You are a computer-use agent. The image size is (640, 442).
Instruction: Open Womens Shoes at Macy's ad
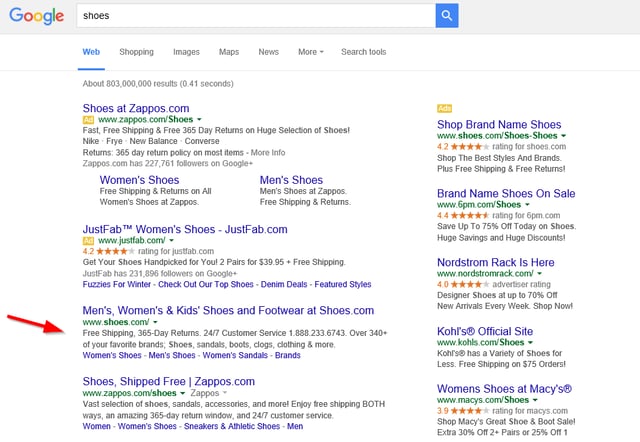504,389
